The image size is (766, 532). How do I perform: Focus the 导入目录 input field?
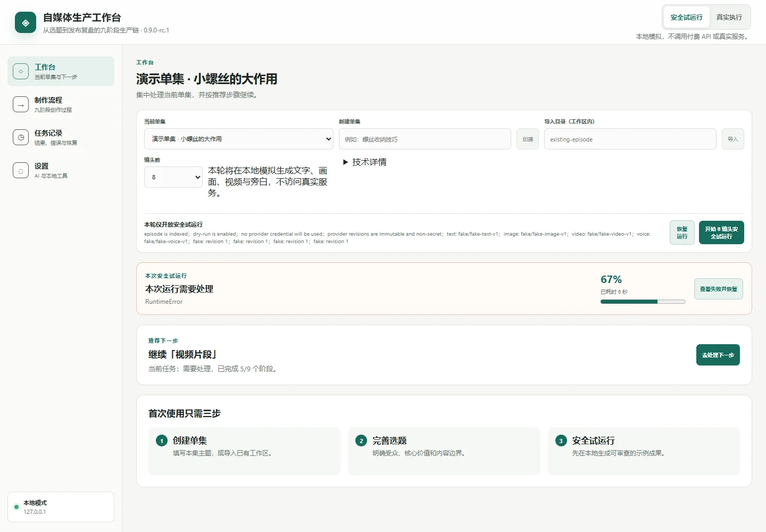[630, 139]
